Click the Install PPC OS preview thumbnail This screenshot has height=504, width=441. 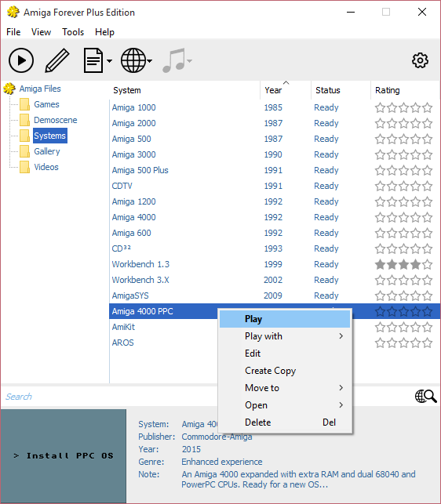64,455
